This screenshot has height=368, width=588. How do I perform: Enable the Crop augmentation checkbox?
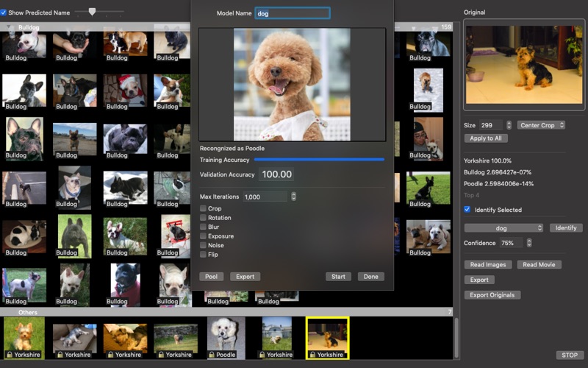[x=204, y=209]
